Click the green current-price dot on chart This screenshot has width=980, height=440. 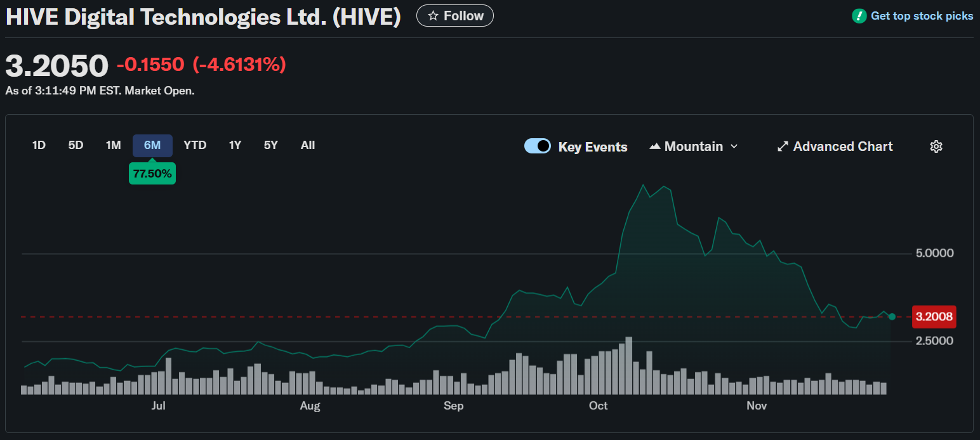[892, 316]
